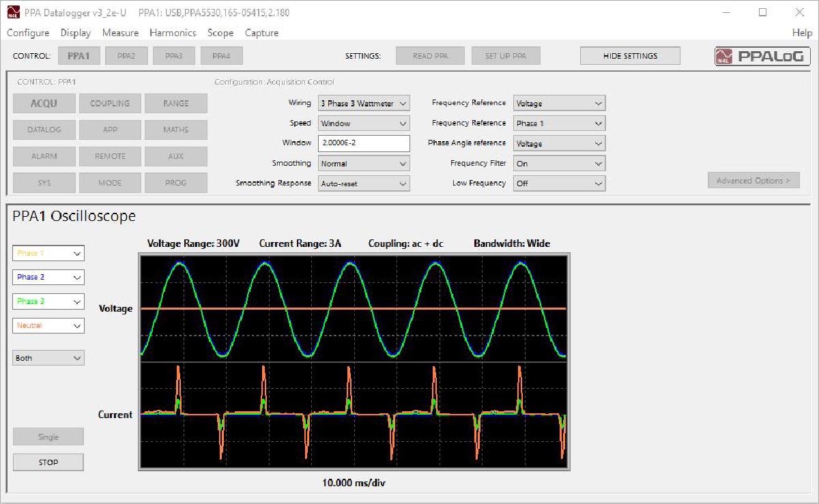This screenshot has height=504, width=819.
Task: Open the RANGE settings panel
Action: tap(176, 103)
